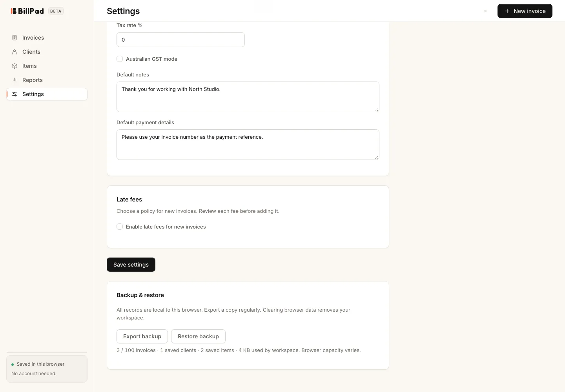Image resolution: width=565 pixels, height=392 pixels.
Task: Focus the Tax rate % field
Action: 180,40
